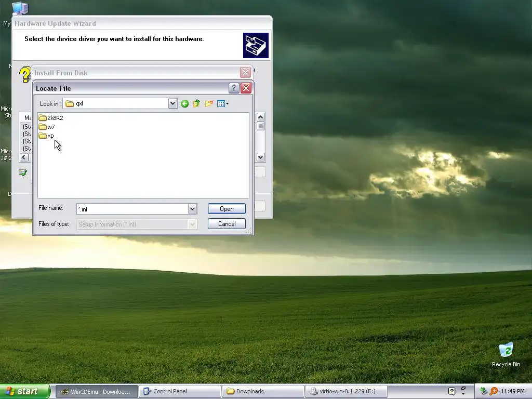Click the question mark icon in taskbar

[x=451, y=392]
